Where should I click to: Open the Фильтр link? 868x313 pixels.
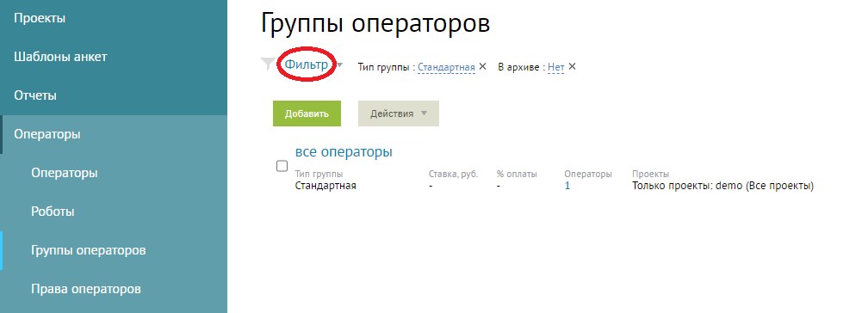point(307,64)
